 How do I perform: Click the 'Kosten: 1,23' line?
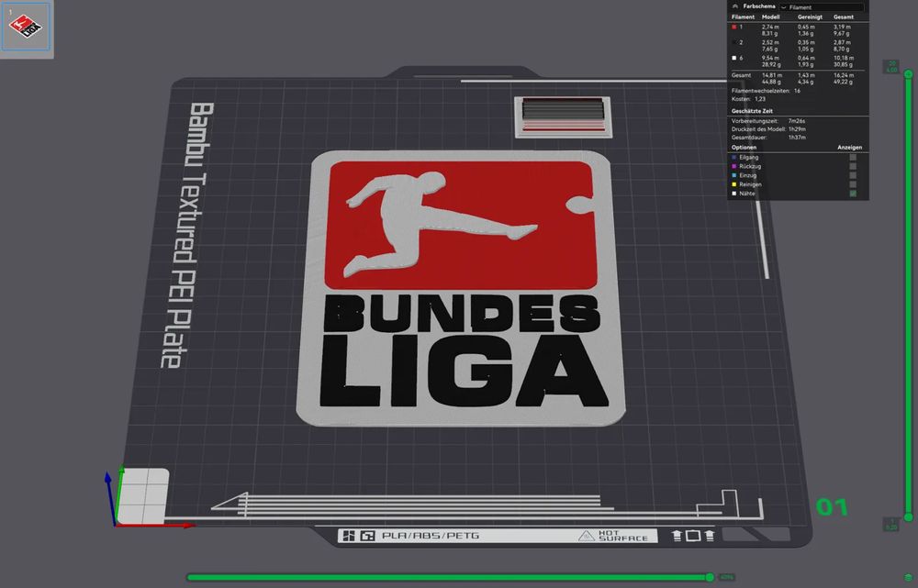pyautogui.click(x=748, y=99)
